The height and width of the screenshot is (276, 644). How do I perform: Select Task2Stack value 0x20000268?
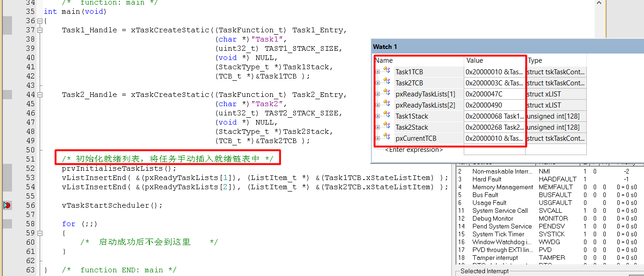click(x=494, y=127)
